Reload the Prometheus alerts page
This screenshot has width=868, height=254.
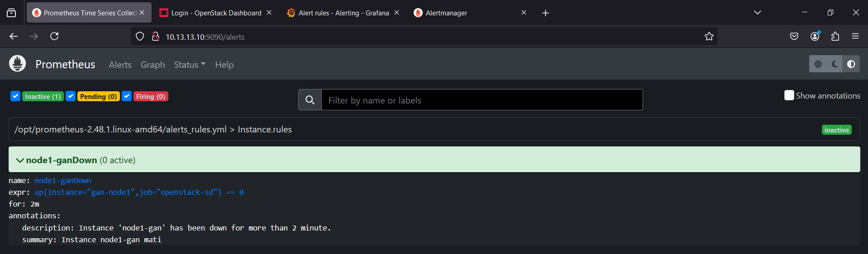54,37
